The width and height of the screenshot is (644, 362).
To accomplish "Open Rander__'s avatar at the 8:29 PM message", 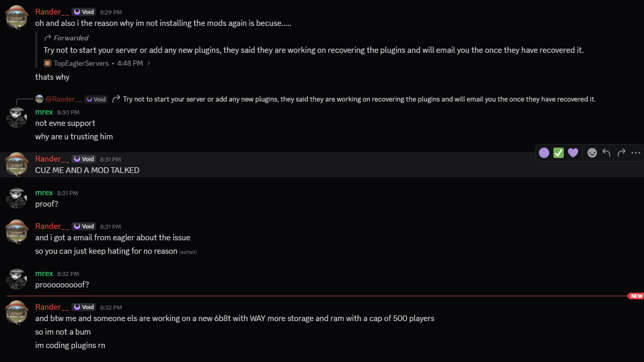I will (x=17, y=17).
